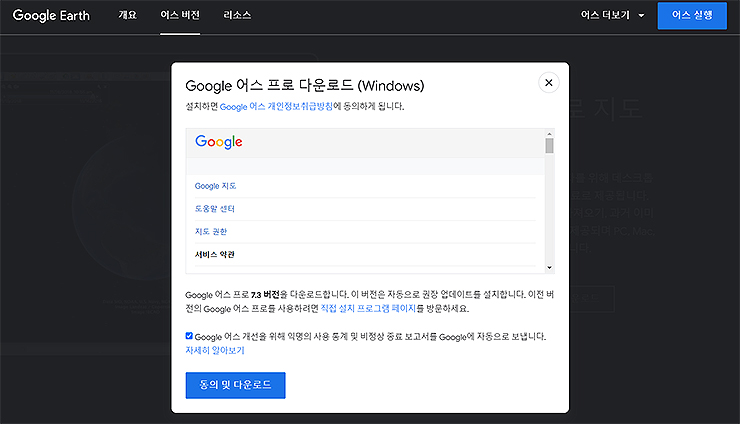This screenshot has width=740, height=424.
Task: Open the 리소스 tab
Action: pos(237,15)
